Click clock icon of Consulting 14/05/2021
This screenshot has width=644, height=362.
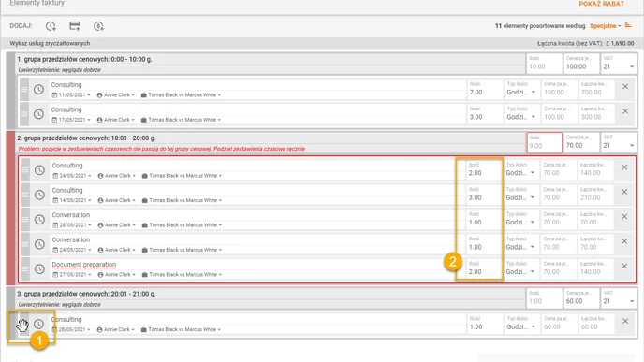pos(39,195)
